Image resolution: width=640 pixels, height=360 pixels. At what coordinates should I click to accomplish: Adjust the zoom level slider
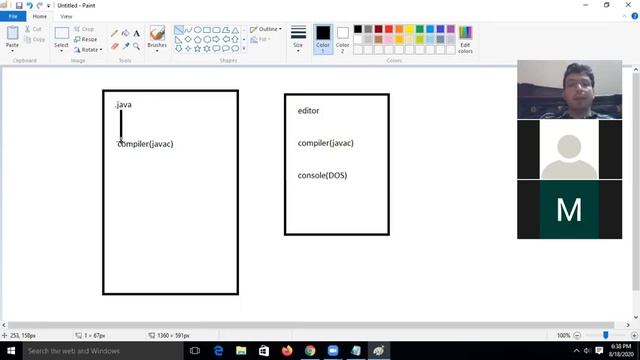pyautogui.click(x=606, y=335)
